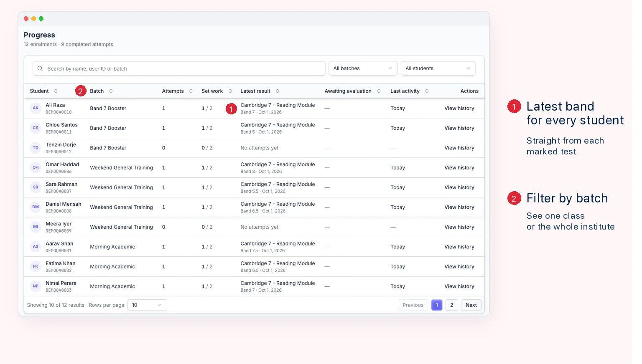
Task: Sort by the Batch column arrows
Action: pos(111,91)
